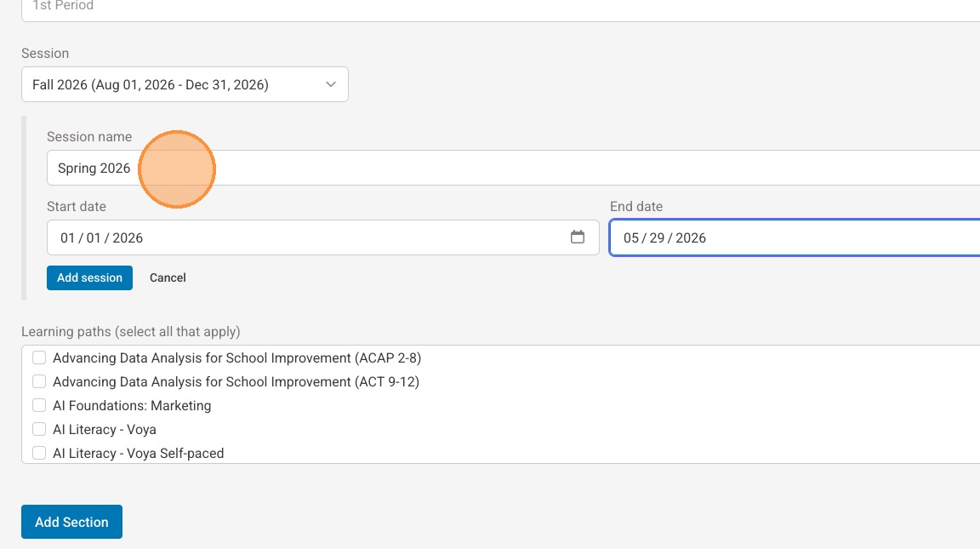
Task: Click the Add Section button
Action: [x=71, y=522]
